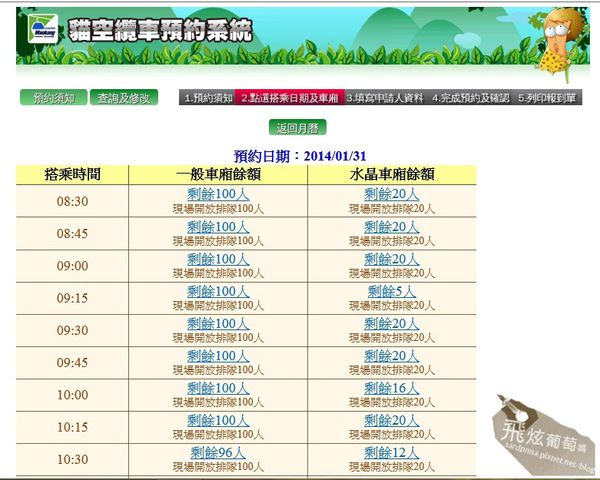Image resolution: width=600 pixels, height=480 pixels.
Task: Click 10:00 crystal cabin 剩餘16人 link
Action: (x=391, y=388)
